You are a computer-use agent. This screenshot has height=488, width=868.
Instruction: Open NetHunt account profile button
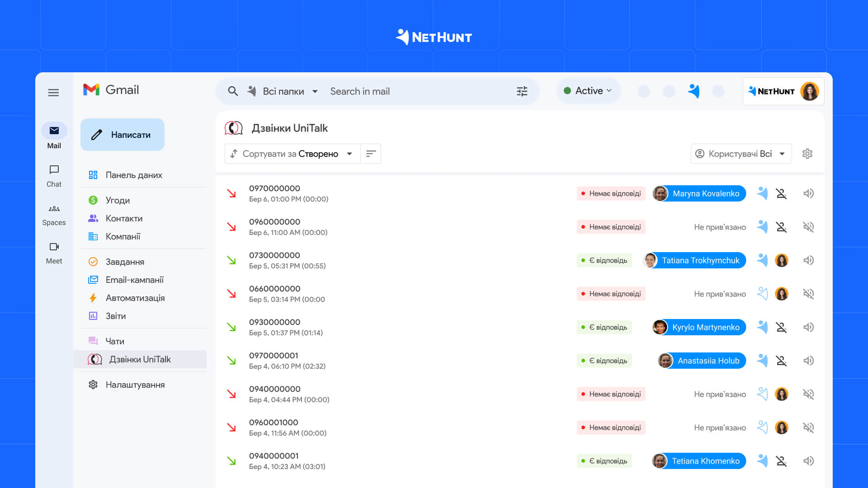pos(783,91)
